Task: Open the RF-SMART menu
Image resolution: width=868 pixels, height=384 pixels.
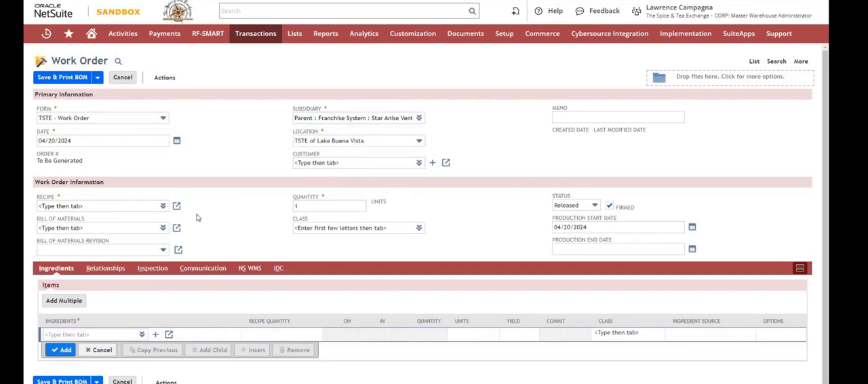Action: (208, 33)
